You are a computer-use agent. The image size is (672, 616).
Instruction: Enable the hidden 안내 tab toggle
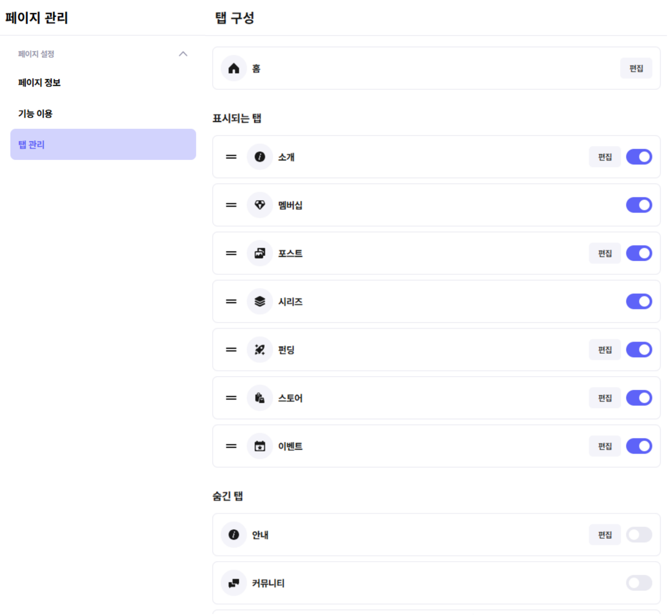pyautogui.click(x=639, y=535)
